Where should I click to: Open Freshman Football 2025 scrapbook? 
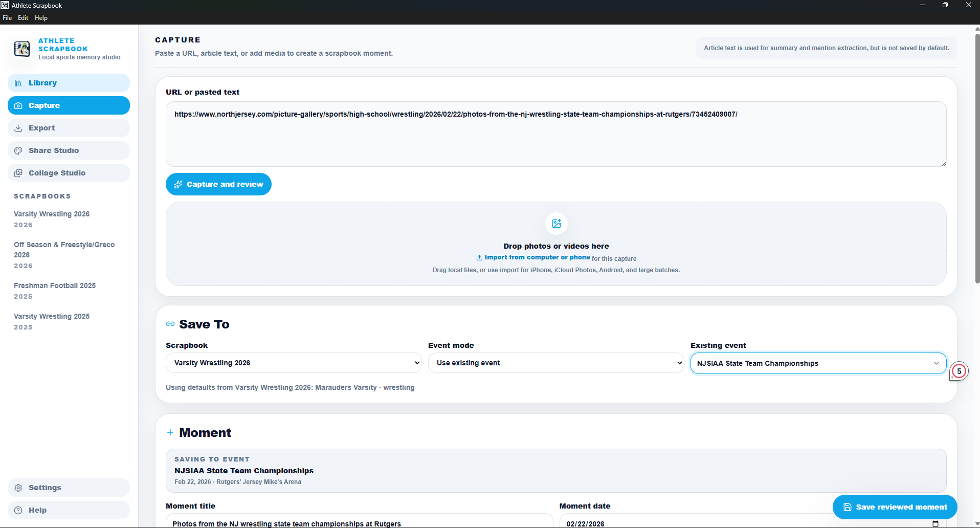(55, 291)
